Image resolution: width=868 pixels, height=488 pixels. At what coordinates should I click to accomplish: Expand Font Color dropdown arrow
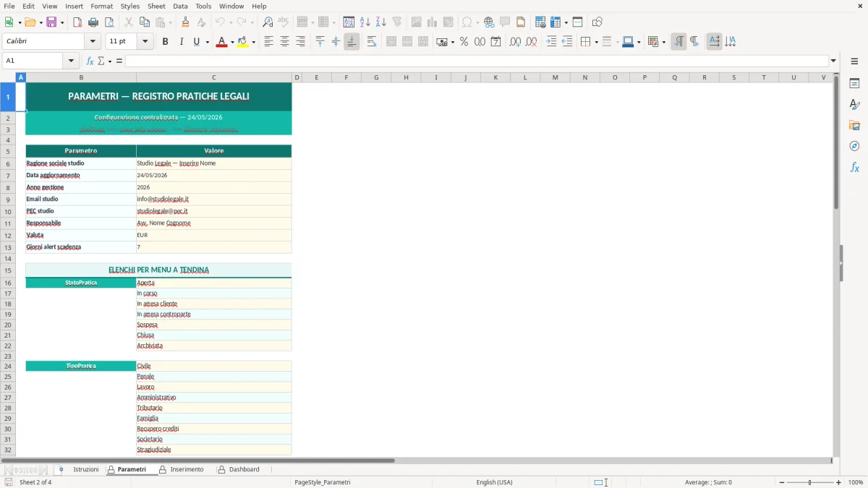click(x=231, y=42)
